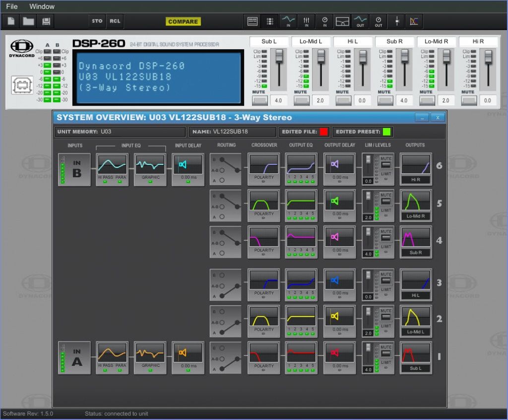
Task: Click the Sub L level value field
Action: tap(278, 101)
